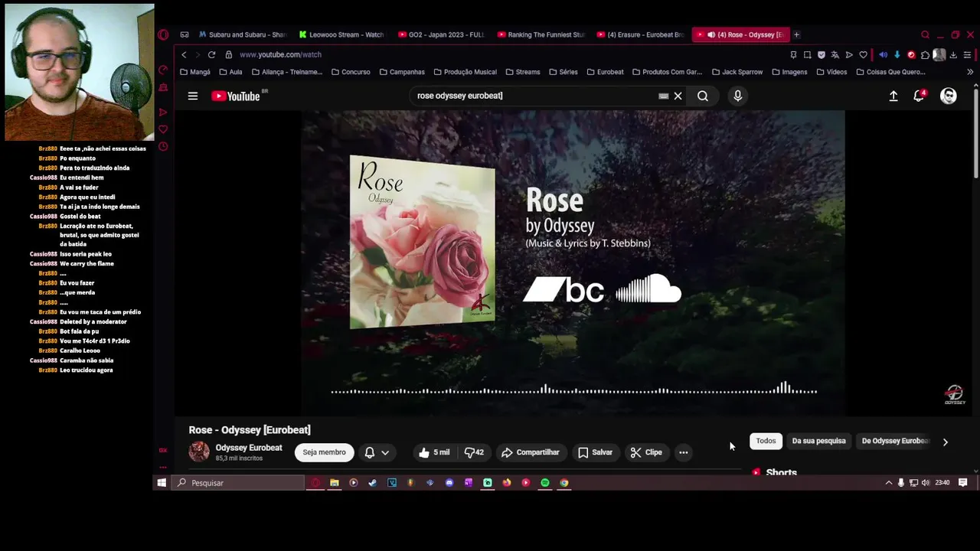This screenshot has height=551, width=980.
Task: Open the Vídeos bookmarks folder
Action: [x=831, y=72]
